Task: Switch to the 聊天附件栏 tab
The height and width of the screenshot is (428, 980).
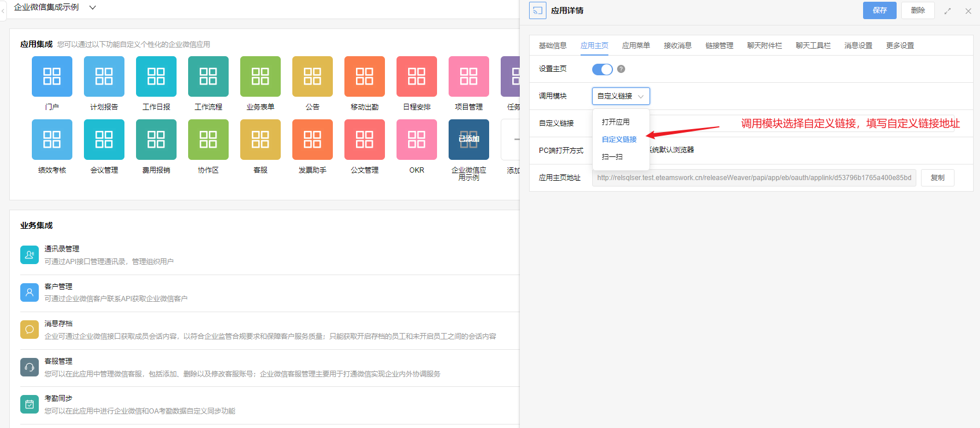Action: coord(765,46)
